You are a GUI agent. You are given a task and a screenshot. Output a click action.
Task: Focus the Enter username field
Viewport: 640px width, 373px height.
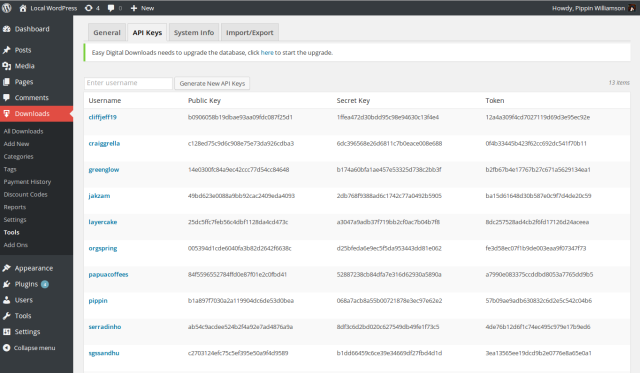click(128, 83)
